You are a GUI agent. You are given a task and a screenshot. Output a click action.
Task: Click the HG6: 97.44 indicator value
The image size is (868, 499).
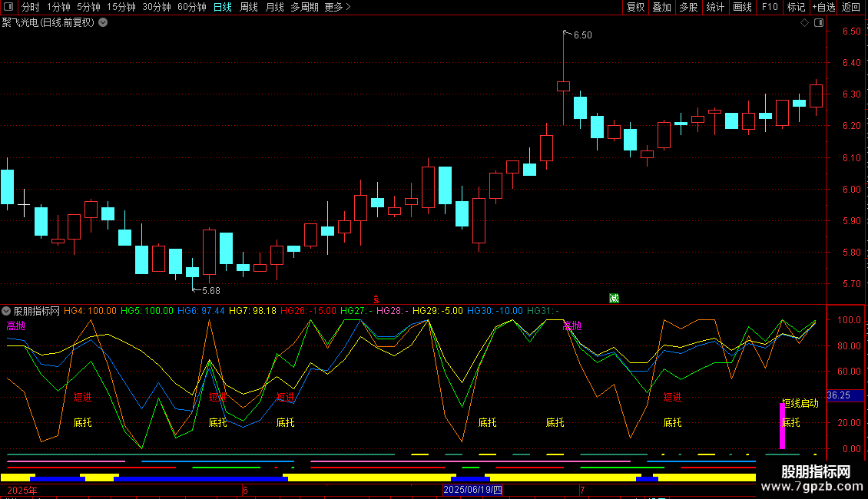201,311
